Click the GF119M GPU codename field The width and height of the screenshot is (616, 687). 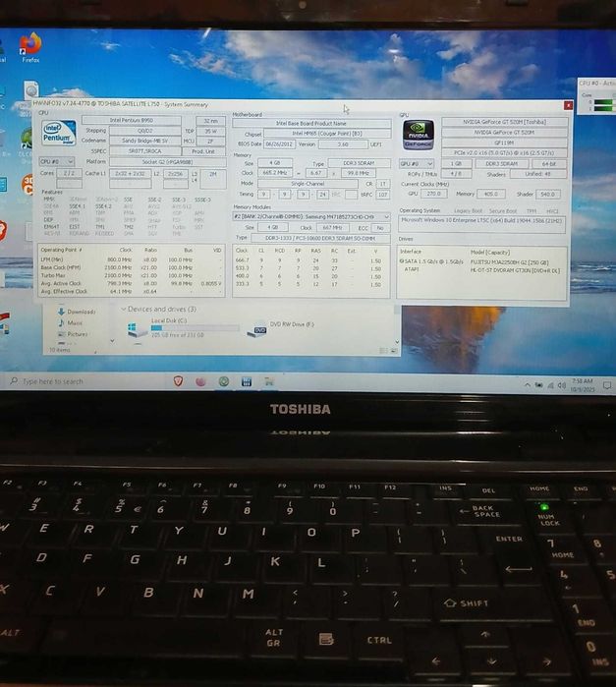[x=505, y=143]
